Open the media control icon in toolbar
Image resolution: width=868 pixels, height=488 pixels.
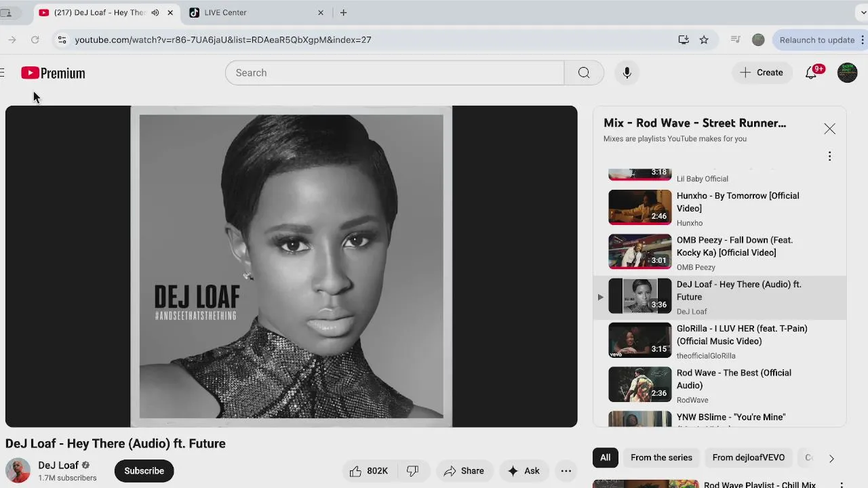[735, 40]
